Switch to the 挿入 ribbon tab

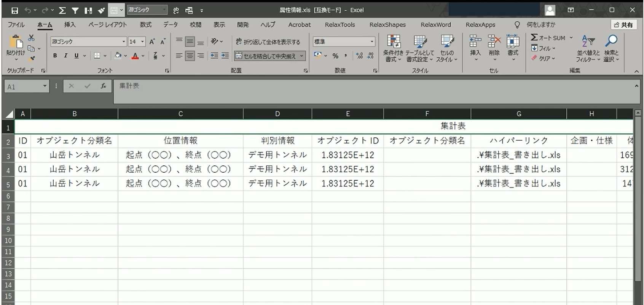tap(70, 25)
